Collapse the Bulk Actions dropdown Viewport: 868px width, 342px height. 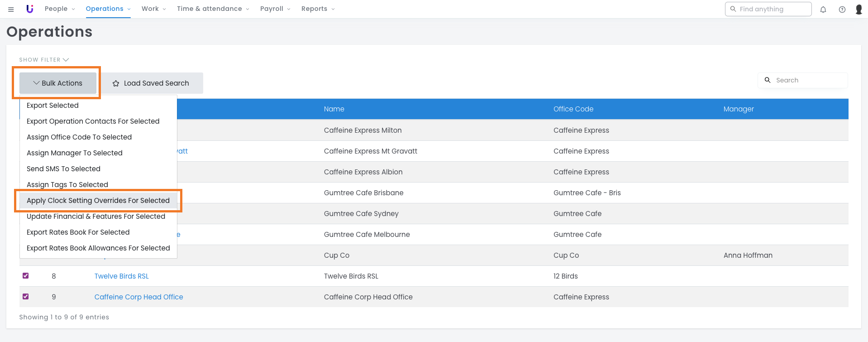tap(58, 83)
